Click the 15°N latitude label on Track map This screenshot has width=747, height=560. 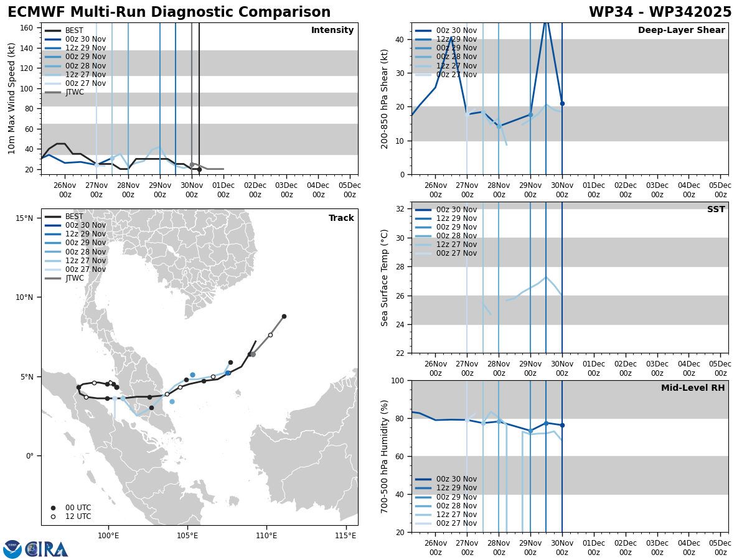24,218
